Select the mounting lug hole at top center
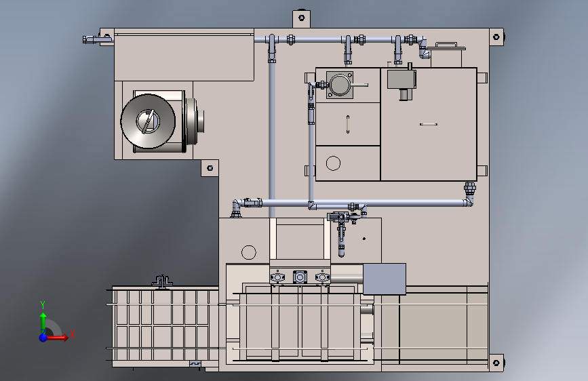588x381 pixels. point(302,18)
